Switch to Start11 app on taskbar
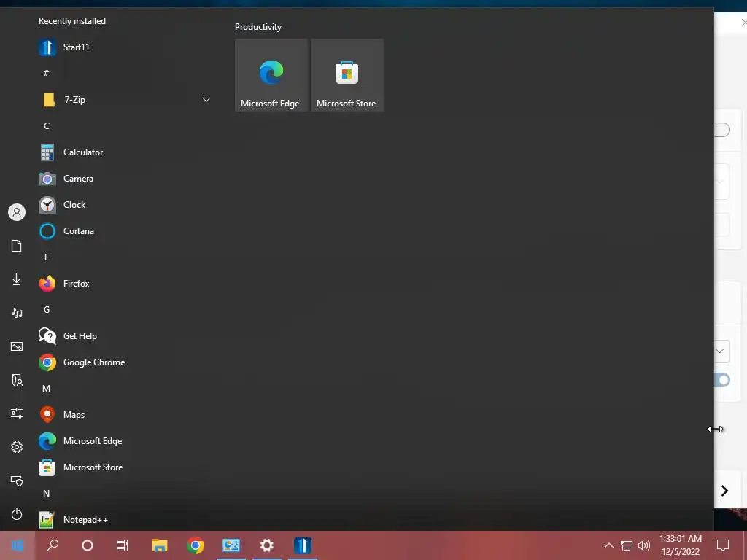This screenshot has height=560, width=747. tap(303, 545)
